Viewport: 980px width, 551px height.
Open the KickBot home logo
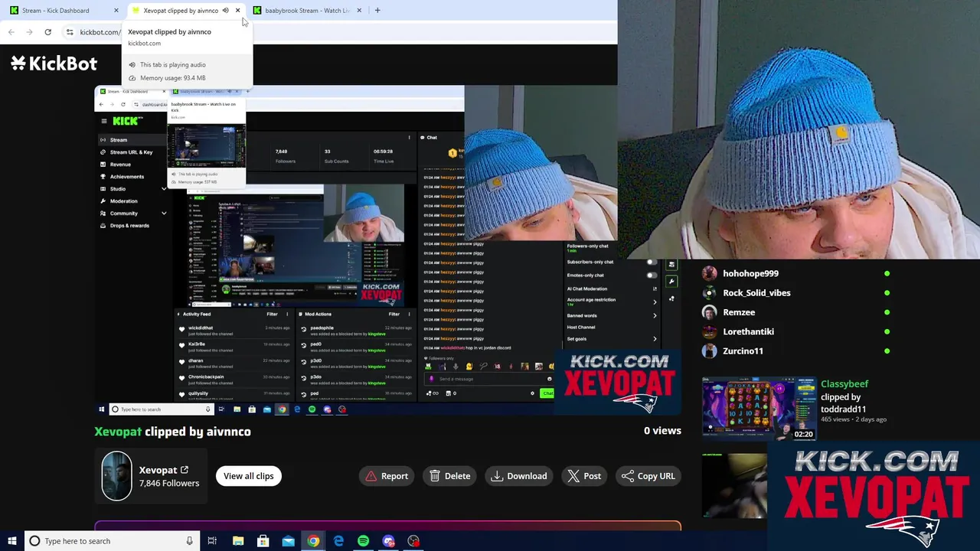(x=54, y=64)
